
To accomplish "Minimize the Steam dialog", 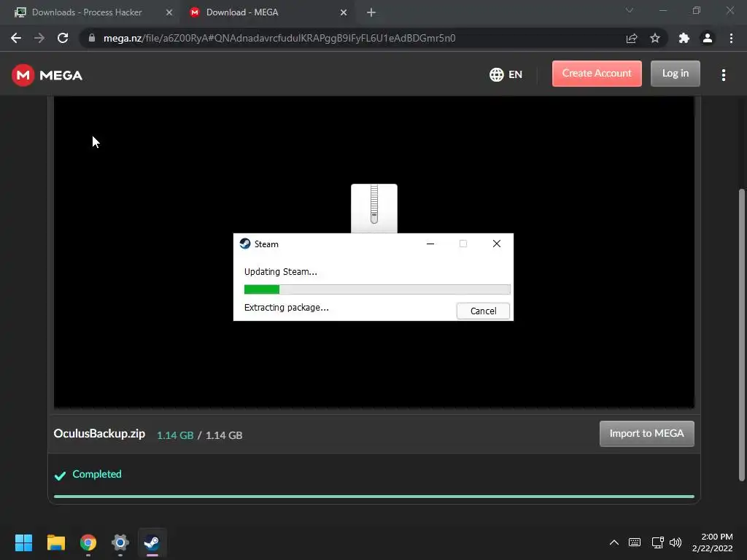I will [x=430, y=244].
